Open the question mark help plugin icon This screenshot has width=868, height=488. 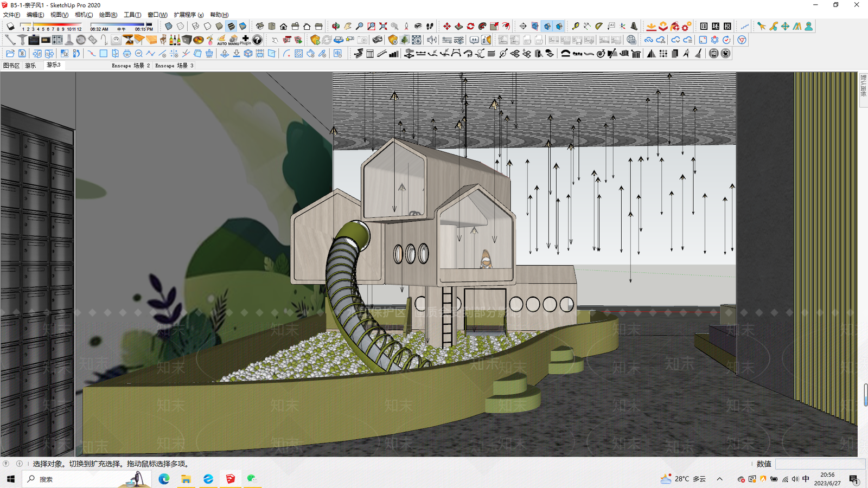[257, 40]
